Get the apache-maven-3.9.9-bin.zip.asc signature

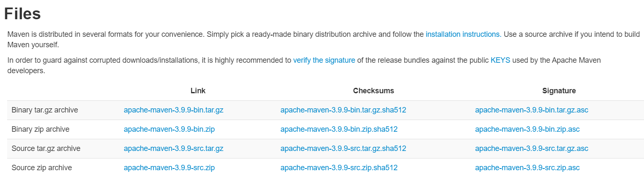click(527, 130)
